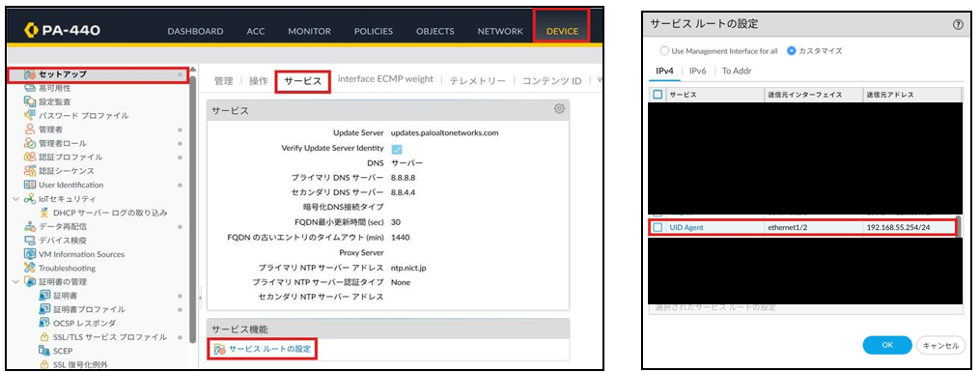The width and height of the screenshot is (980, 372).
Task: Select the DEVICE tab
Action: coord(562,31)
